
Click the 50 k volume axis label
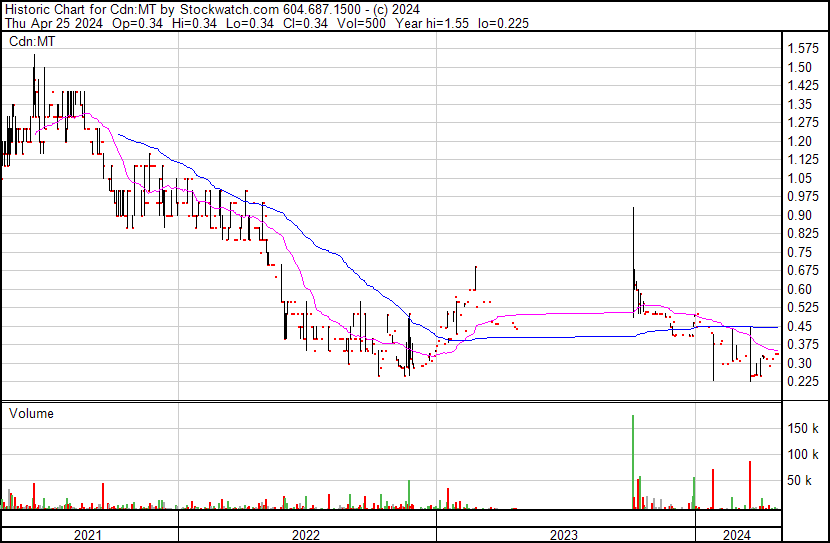[x=799, y=480]
